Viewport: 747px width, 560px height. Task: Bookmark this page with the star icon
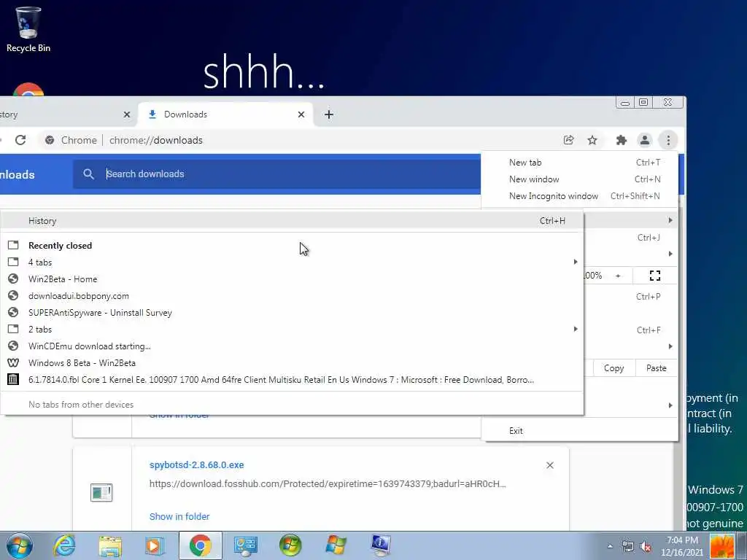pyautogui.click(x=592, y=140)
